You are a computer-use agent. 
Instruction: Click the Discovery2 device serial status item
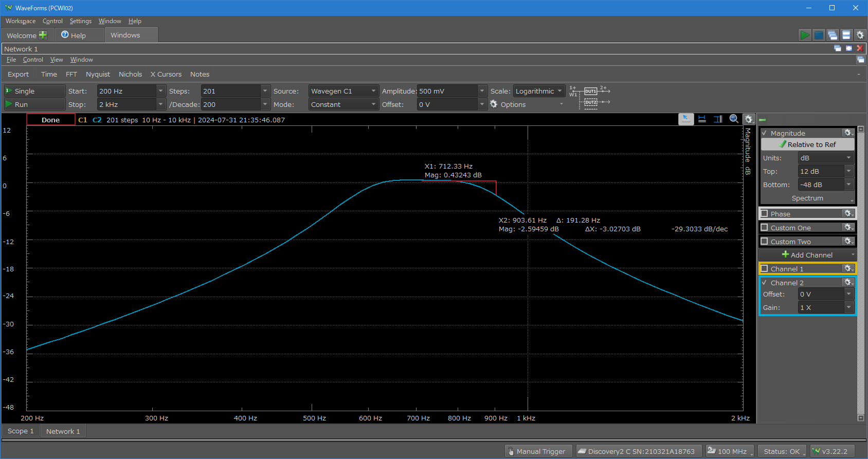(x=638, y=451)
